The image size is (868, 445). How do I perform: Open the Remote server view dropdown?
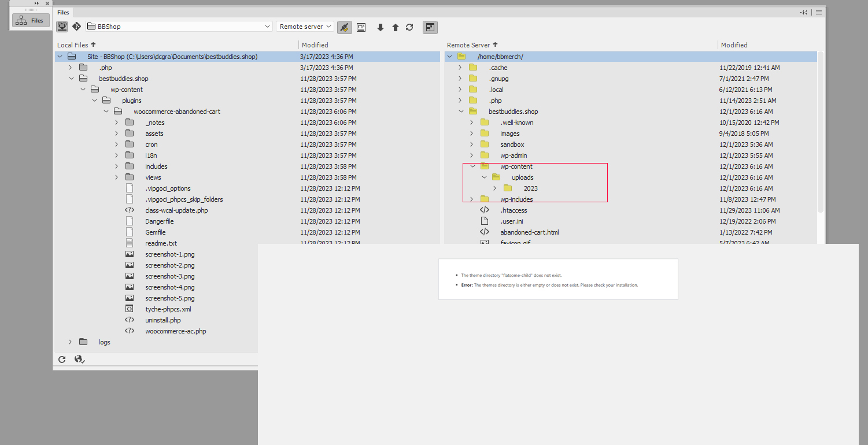tap(305, 27)
